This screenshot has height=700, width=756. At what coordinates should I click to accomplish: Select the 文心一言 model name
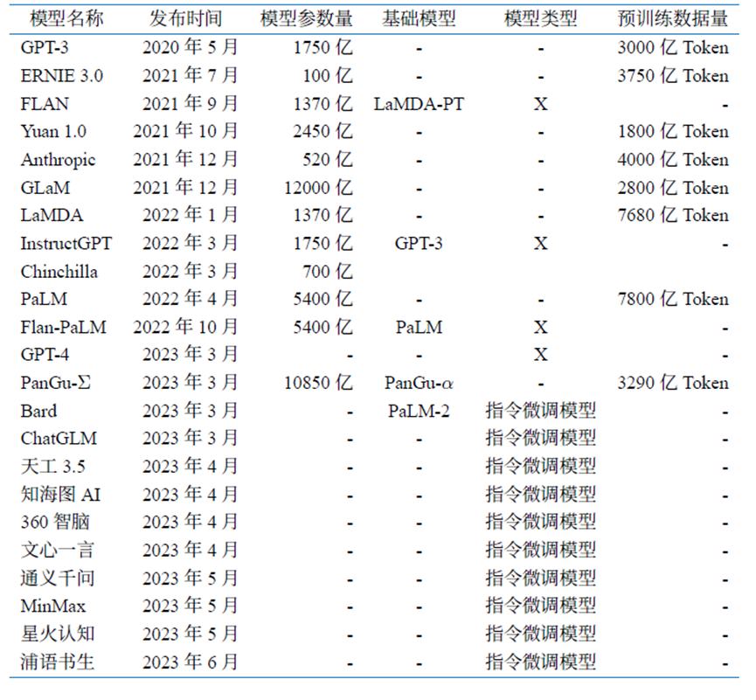pyautogui.click(x=58, y=550)
